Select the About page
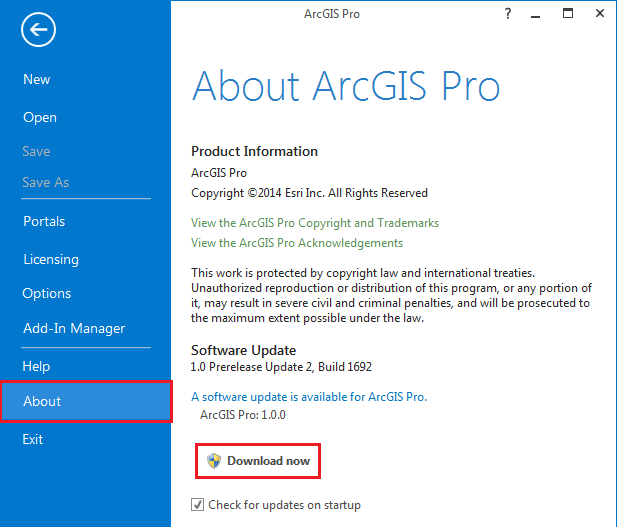 click(x=86, y=401)
